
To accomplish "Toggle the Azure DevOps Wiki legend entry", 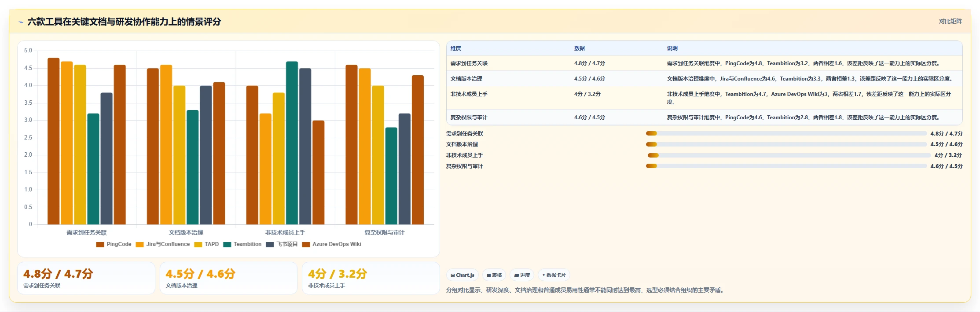I will click(332, 244).
